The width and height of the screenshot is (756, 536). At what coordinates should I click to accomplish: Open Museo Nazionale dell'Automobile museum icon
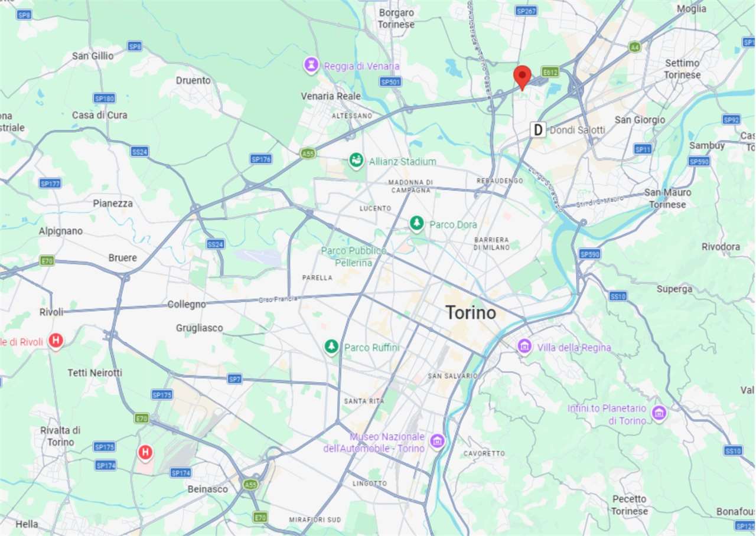437,440
